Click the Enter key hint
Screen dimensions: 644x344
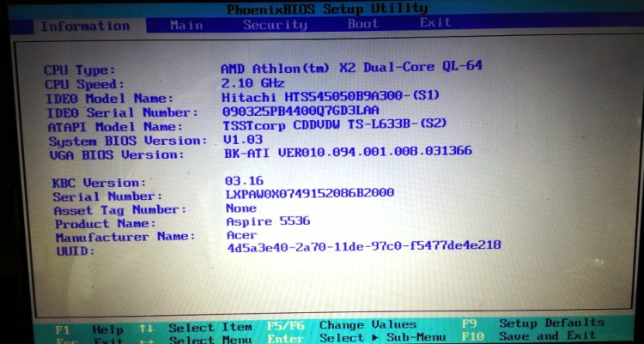pos(286,339)
